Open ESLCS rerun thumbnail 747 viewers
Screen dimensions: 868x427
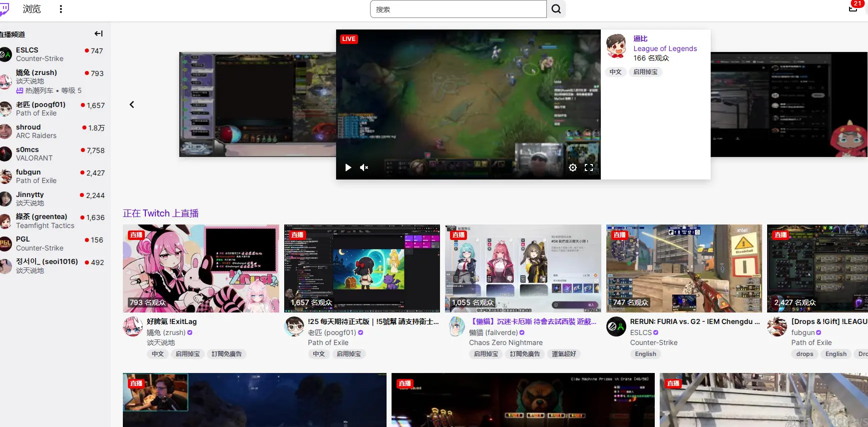point(684,268)
